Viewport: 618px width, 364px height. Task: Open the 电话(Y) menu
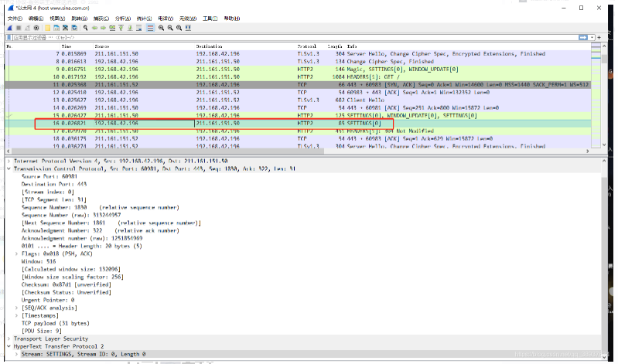point(166,19)
